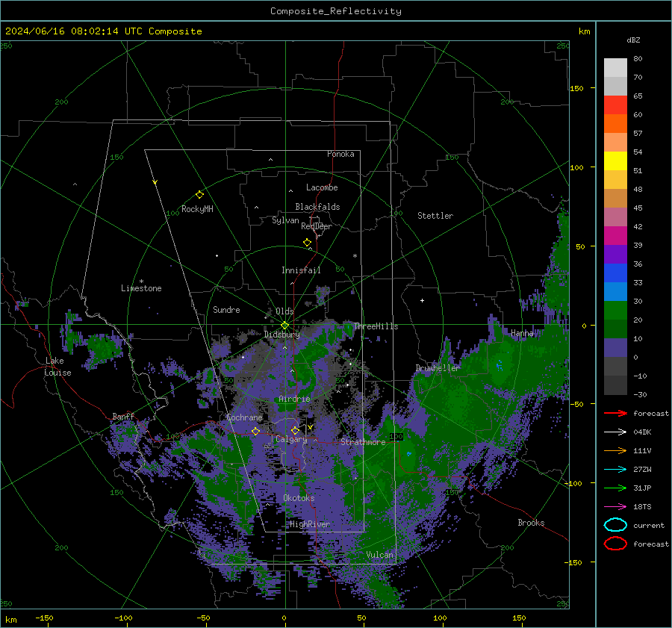
Task: Click the yellow diamond marker below RedDeer
Action: [307, 243]
